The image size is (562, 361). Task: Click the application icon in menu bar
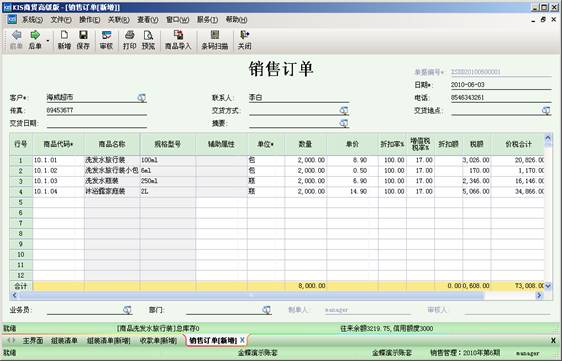(12, 19)
